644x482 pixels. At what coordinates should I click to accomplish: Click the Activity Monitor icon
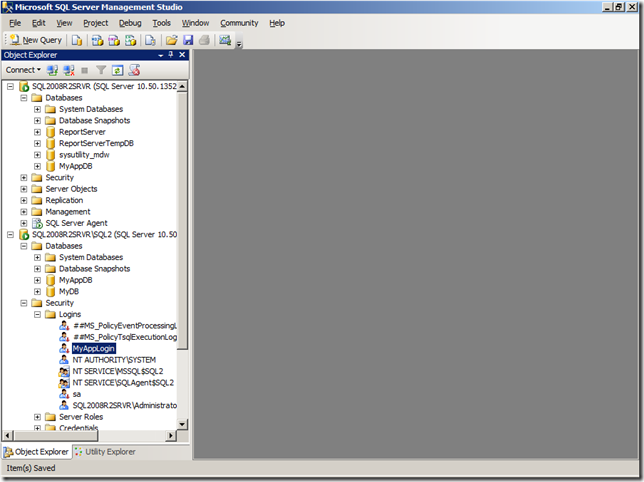pos(225,40)
